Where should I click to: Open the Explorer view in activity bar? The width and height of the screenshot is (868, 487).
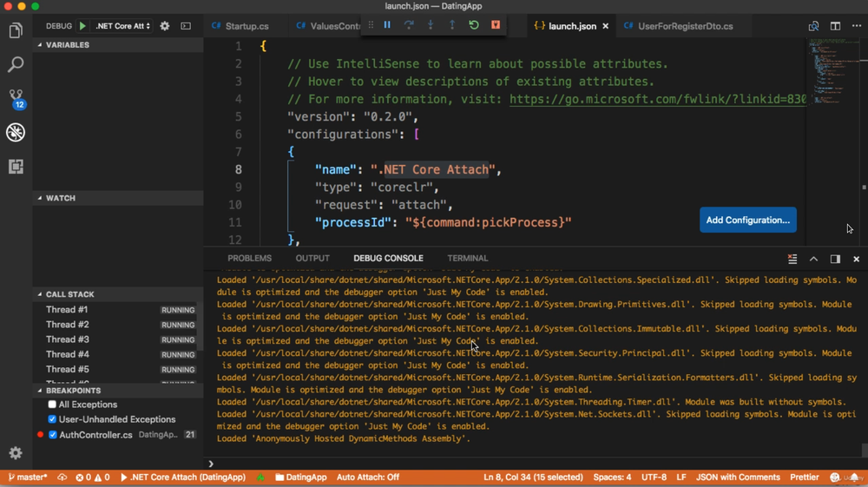pos(16,30)
